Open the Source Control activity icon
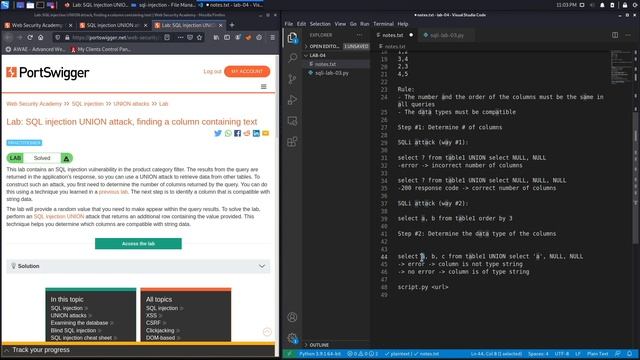This screenshot has width=640, height=360. 292,79
